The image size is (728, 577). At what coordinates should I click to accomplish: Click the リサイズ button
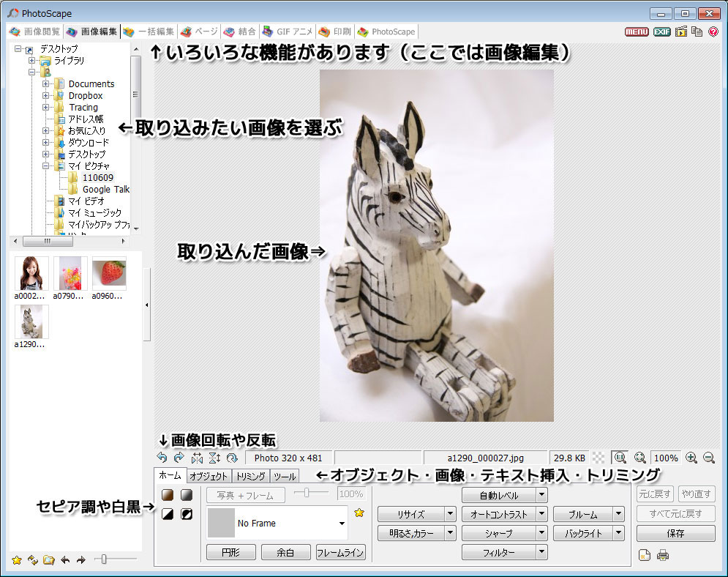(411, 514)
